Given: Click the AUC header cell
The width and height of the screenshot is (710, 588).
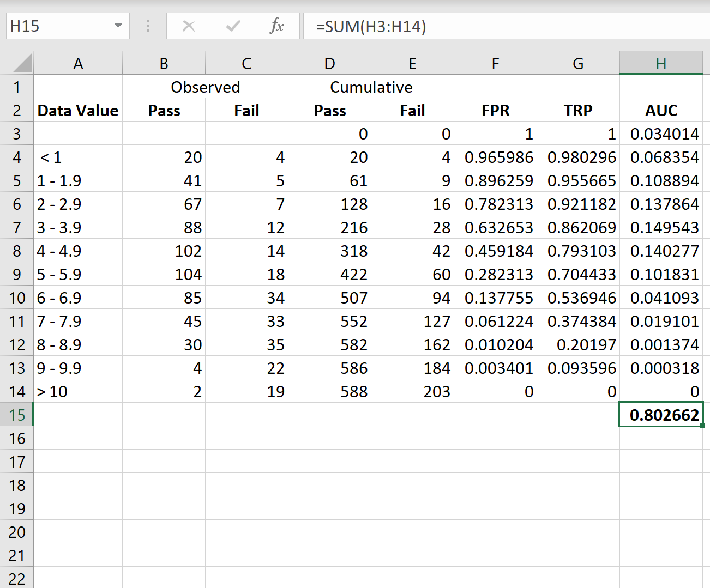Looking at the screenshot, I should coord(661,110).
